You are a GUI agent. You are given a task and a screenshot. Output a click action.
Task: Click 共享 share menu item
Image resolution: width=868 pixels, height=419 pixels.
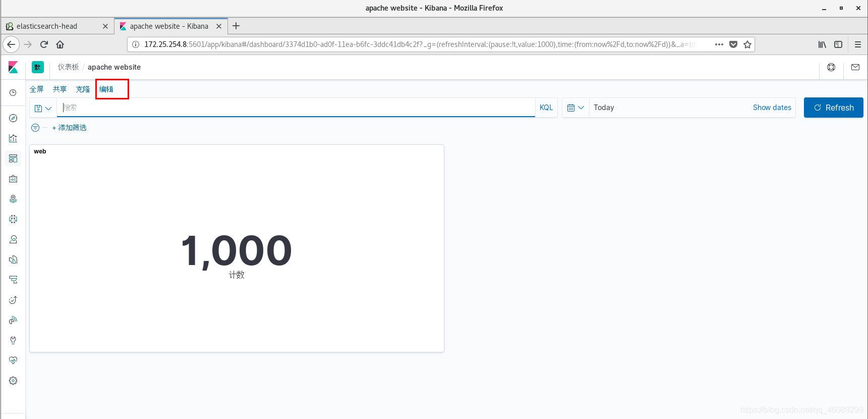[60, 89]
